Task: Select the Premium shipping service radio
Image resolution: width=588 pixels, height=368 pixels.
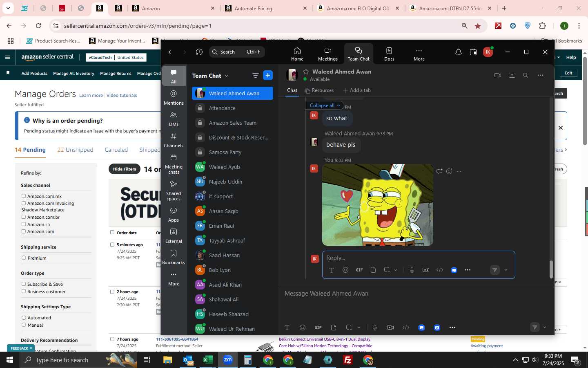Action: [24, 258]
